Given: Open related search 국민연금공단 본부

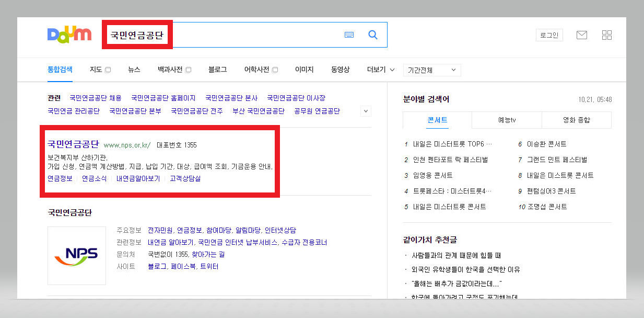Looking at the screenshot, I should point(135,111).
